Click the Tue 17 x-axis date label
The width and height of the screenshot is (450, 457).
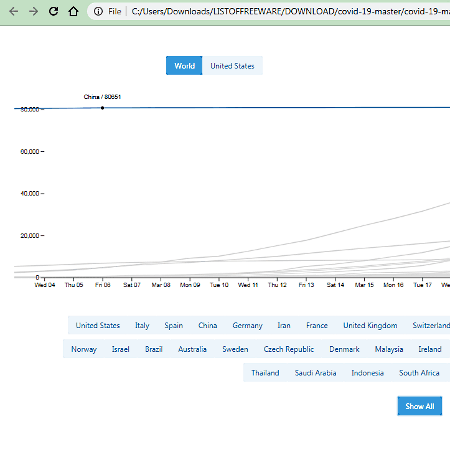(x=422, y=285)
